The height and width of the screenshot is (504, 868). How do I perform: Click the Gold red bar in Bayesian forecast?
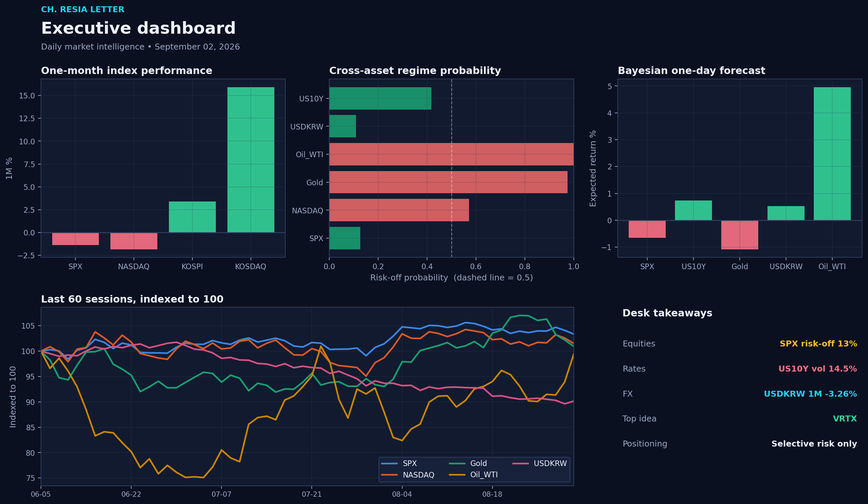point(739,235)
